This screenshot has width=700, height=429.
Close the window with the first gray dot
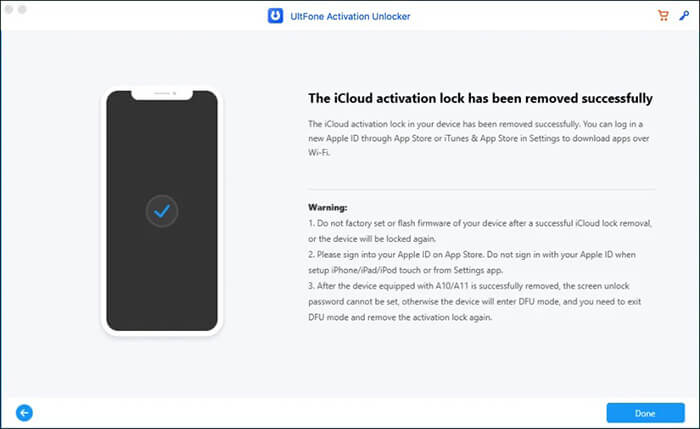click(9, 9)
